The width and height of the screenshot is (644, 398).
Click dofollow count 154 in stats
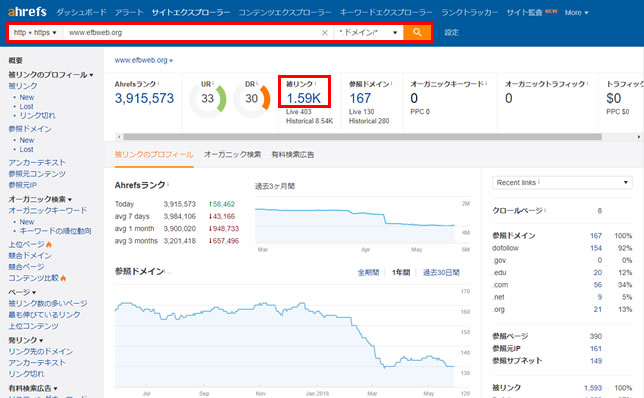coord(596,248)
